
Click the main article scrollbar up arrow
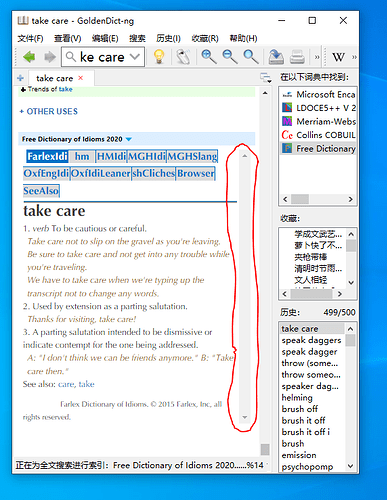[265, 93]
